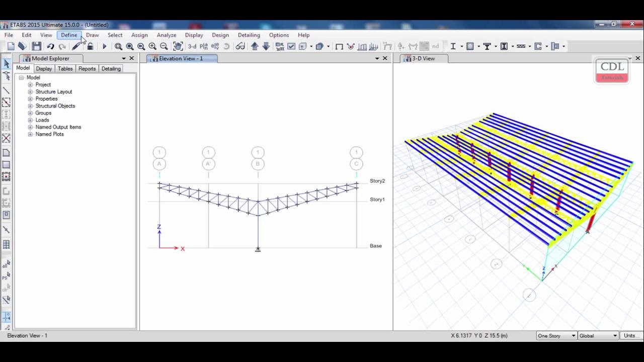Toggle the Lock Model padlock icon

(x=90, y=46)
